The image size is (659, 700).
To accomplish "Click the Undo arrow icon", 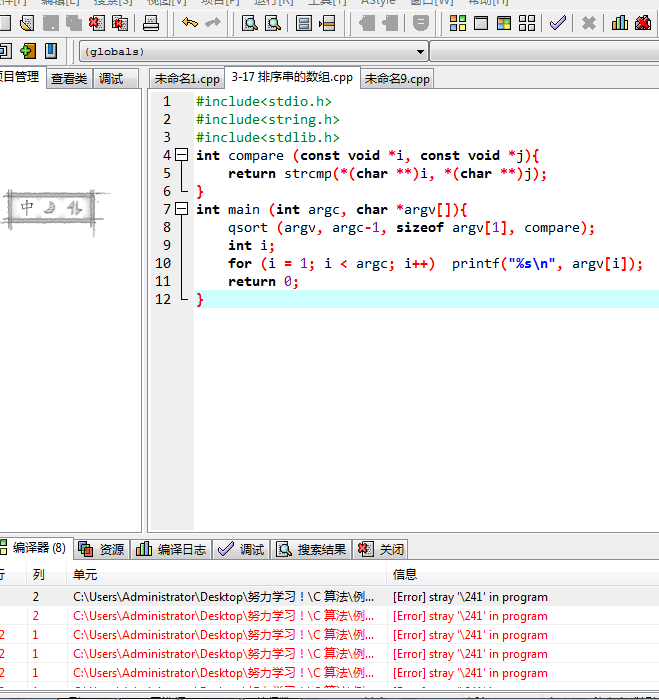I will 190,22.
